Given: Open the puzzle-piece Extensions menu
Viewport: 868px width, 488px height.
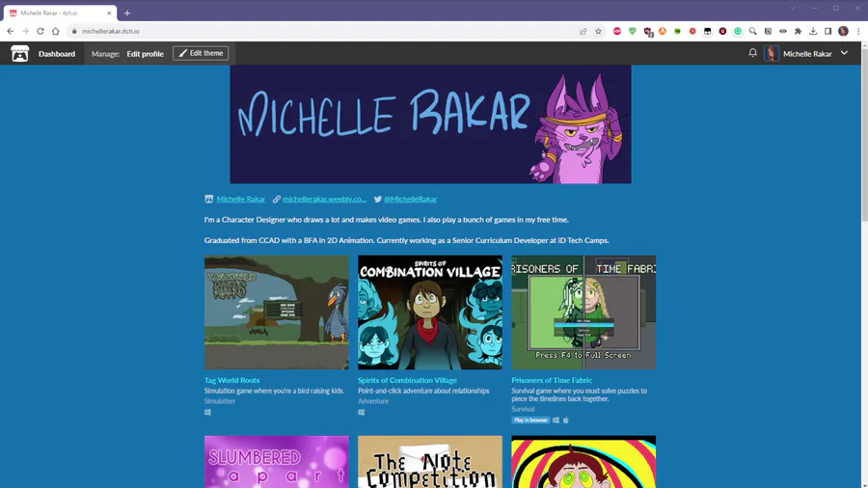Looking at the screenshot, I should pos(798,31).
